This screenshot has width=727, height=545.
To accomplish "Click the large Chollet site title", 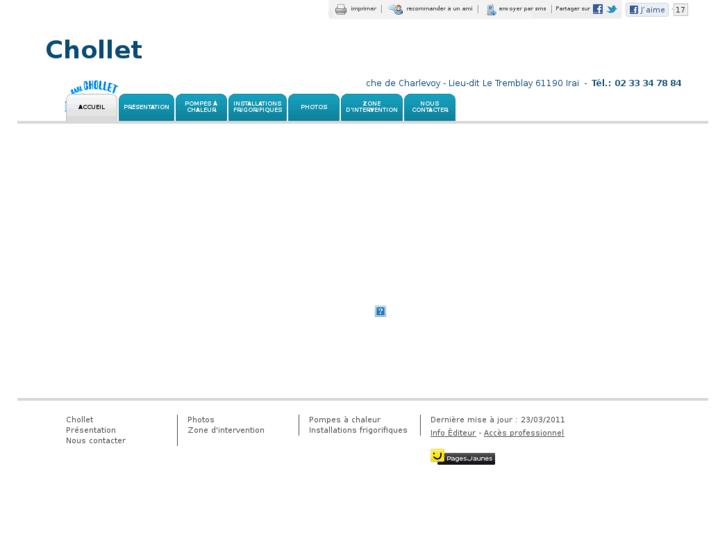I will [94, 50].
